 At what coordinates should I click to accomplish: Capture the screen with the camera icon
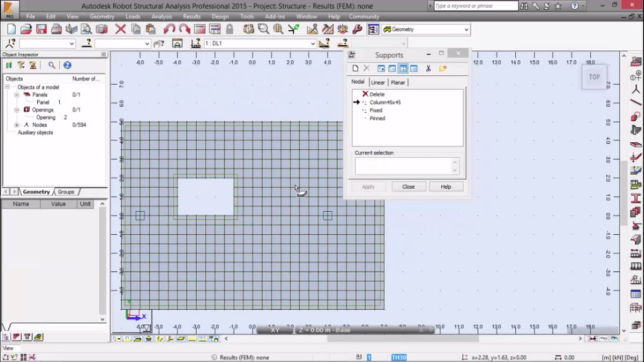click(102, 29)
